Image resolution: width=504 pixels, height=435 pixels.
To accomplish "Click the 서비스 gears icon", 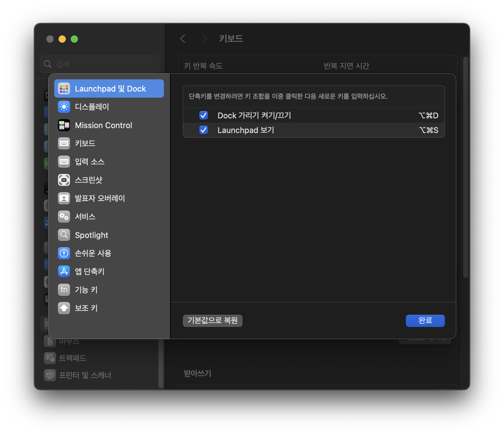I will (64, 217).
